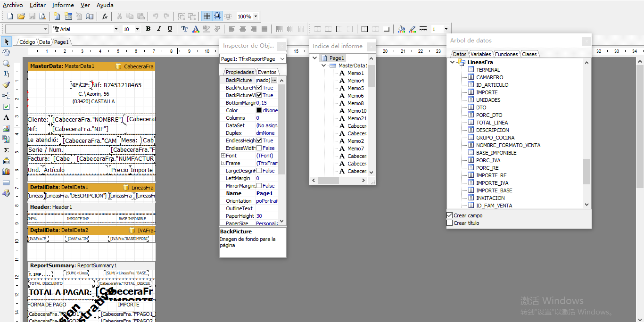Select the Picture object tool
The image size is (644, 322).
point(7,128)
